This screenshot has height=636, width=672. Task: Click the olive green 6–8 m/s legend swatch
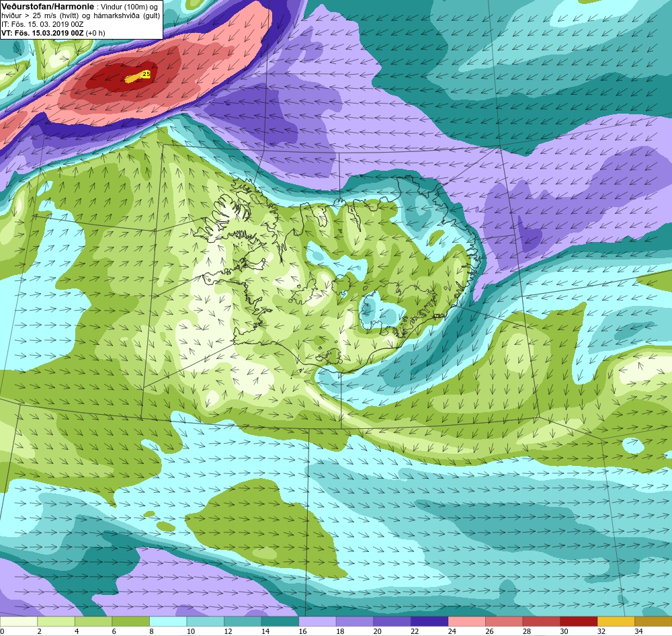pyautogui.click(x=131, y=621)
